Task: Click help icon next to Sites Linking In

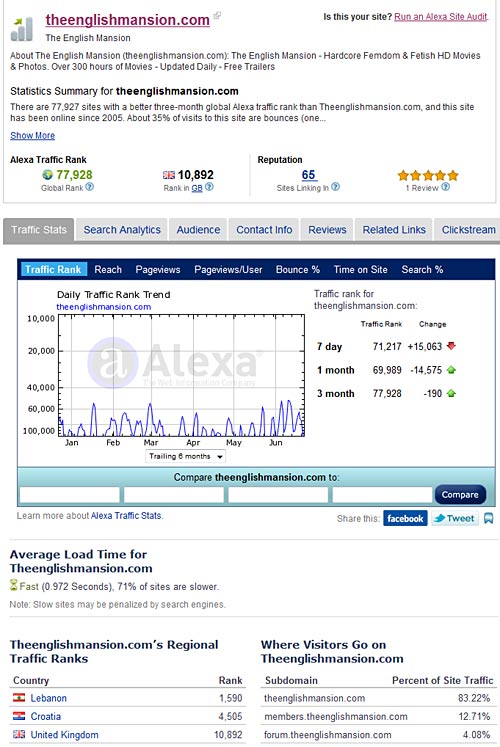Action: point(335,187)
